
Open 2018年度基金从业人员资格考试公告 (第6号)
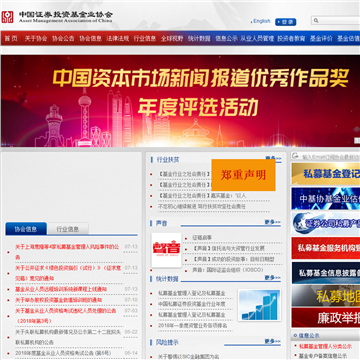click(x=63, y=353)
